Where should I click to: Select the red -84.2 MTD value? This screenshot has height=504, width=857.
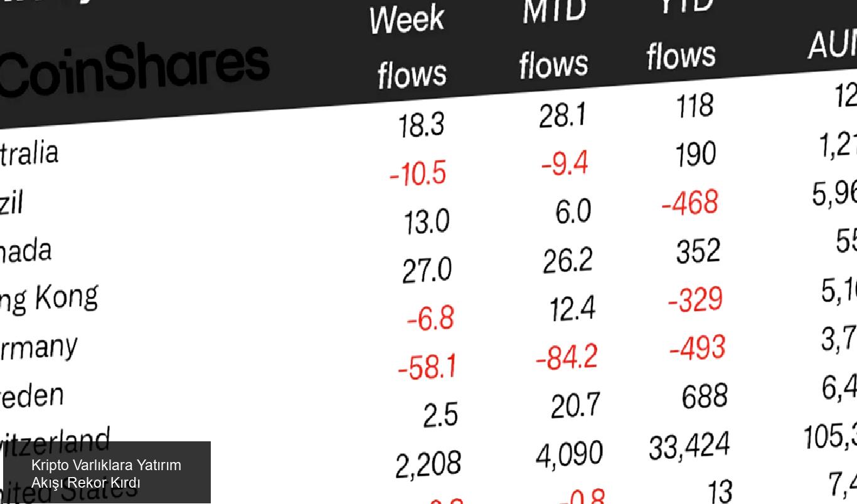pyautogui.click(x=567, y=357)
